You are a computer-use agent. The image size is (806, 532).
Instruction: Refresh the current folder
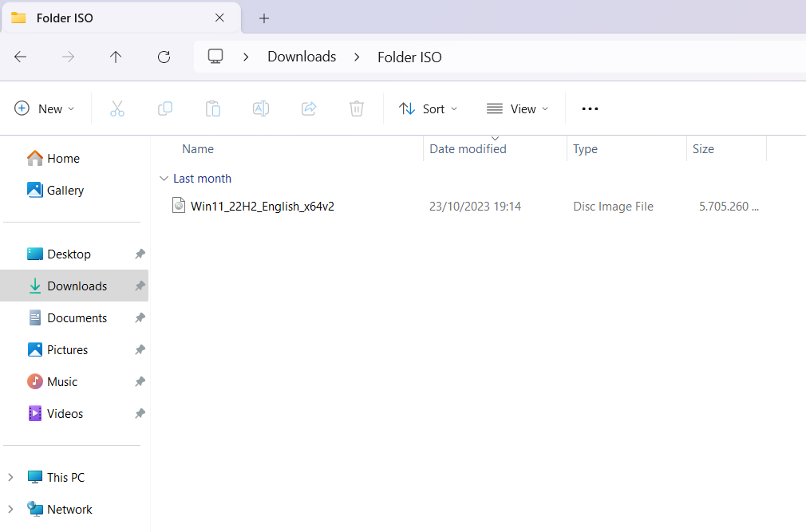164,57
